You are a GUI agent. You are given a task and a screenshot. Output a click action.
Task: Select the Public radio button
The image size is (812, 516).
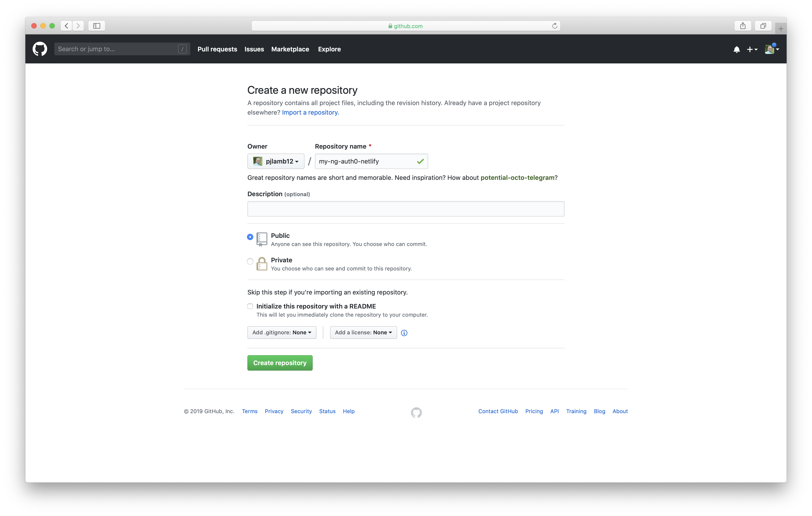[249, 236]
